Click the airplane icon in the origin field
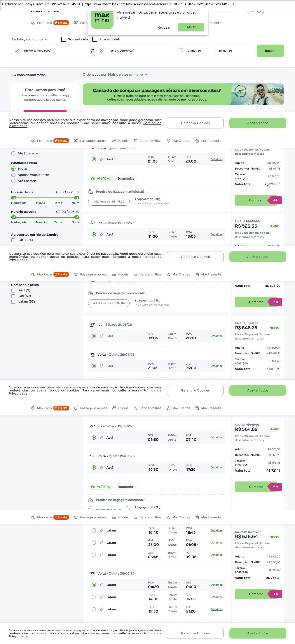295x644 pixels. click(17, 51)
